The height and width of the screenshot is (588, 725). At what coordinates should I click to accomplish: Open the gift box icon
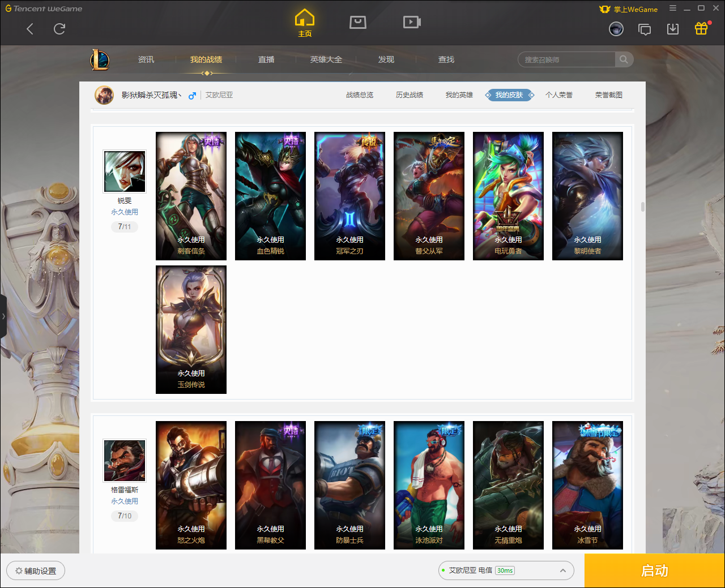point(701,28)
